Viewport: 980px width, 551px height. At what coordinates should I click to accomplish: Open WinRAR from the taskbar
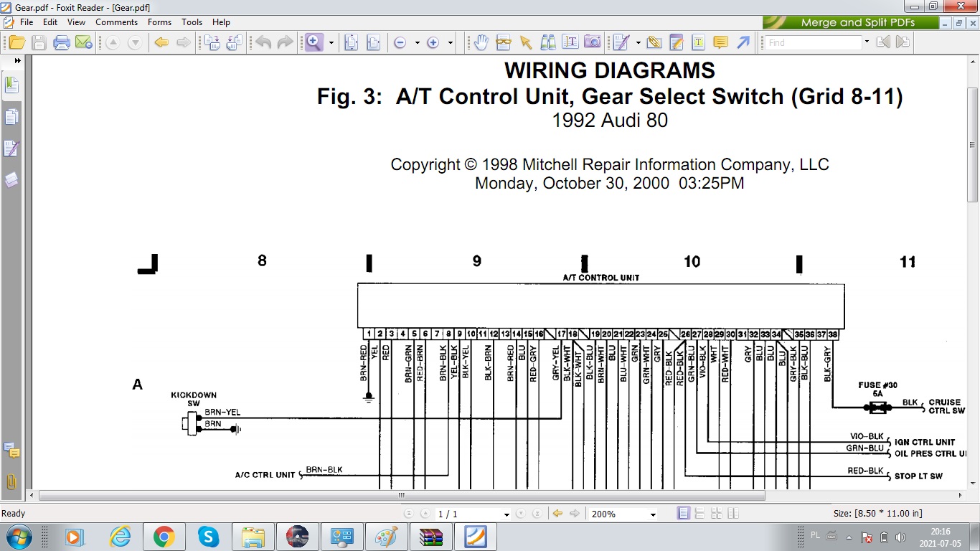click(x=430, y=537)
